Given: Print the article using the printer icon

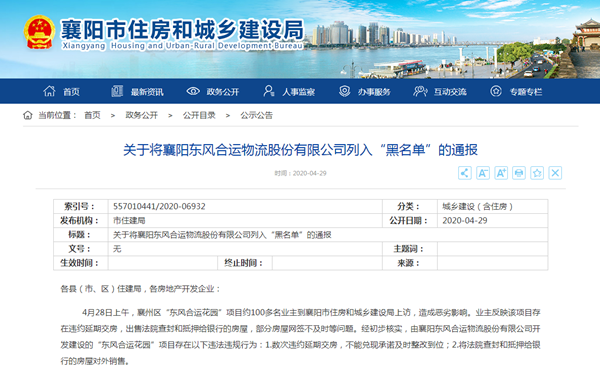Looking at the screenshot, I should [519, 173].
